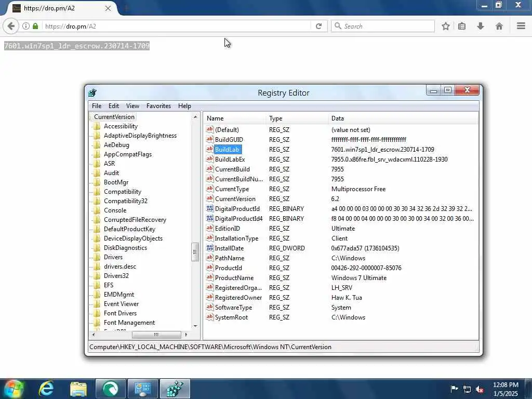Select the DefaultProductKey key
The width and height of the screenshot is (532, 399).
(129, 229)
